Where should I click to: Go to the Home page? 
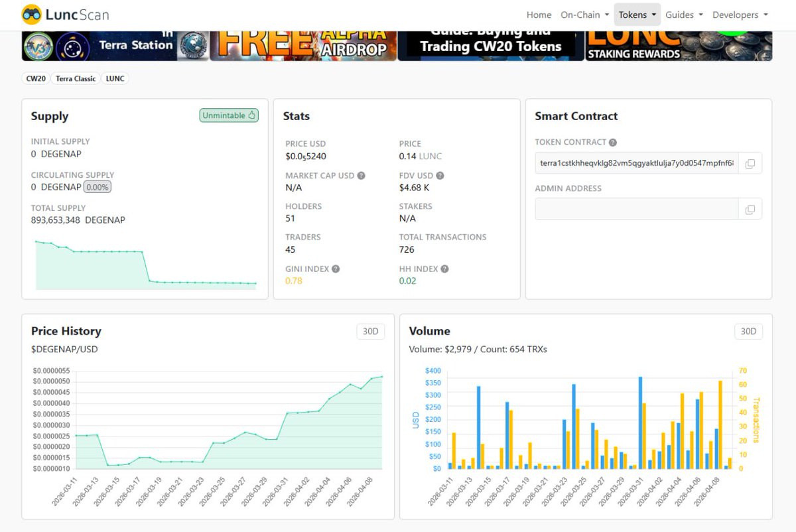(x=539, y=15)
